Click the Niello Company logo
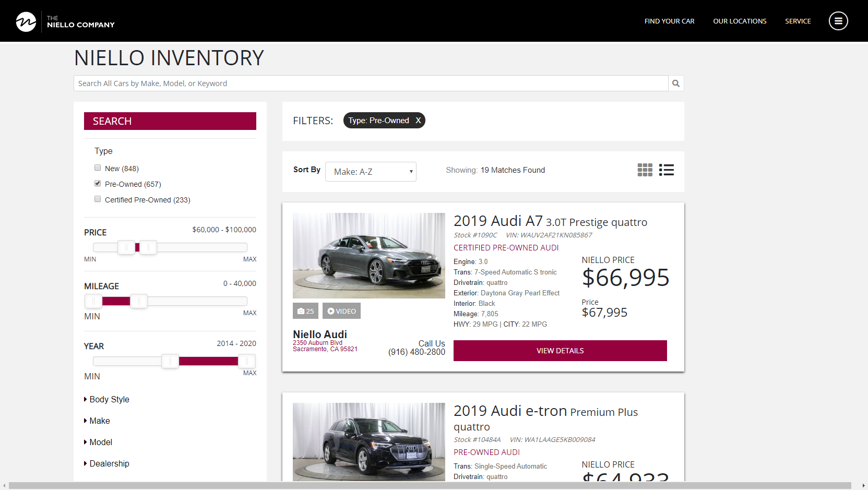Image resolution: width=868 pixels, height=490 pixels. [x=65, y=21]
